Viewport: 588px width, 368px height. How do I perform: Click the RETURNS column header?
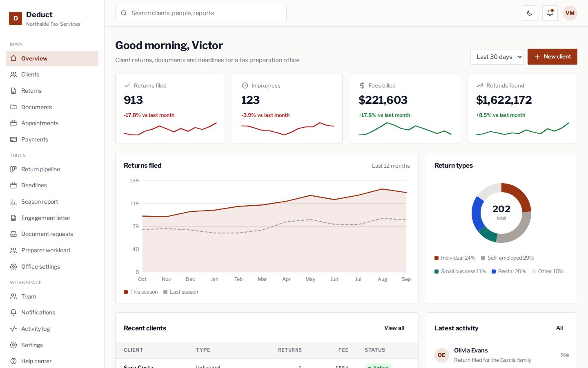[290, 350]
